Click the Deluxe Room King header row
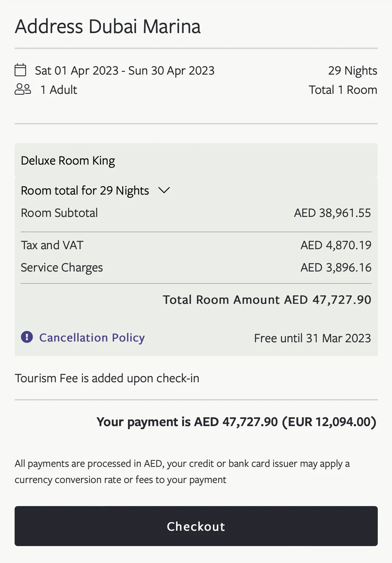Screen dimensions: 392x563 196,160
